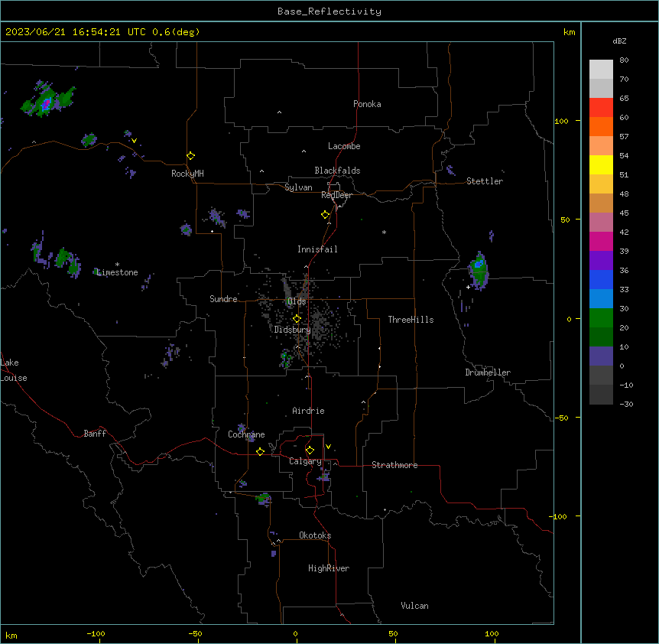Click the yellow diamond marker in Calgary
659x644 pixels.
coord(310,450)
